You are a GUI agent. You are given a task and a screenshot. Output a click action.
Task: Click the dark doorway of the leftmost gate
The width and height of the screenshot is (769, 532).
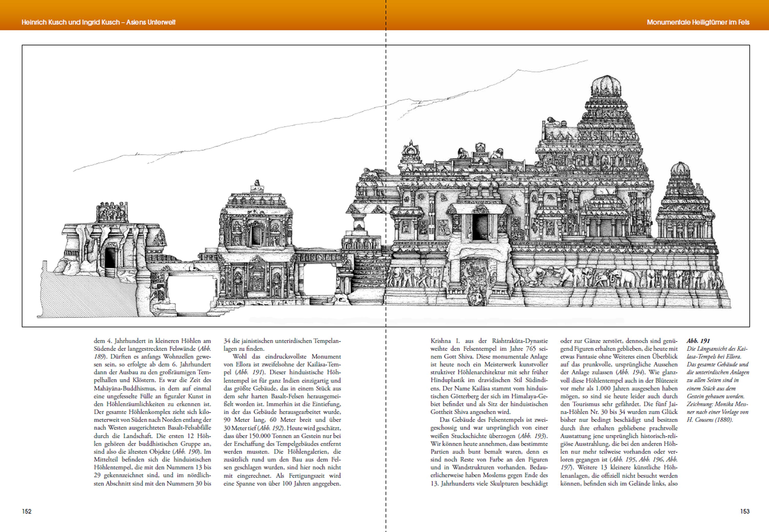pos(110,257)
